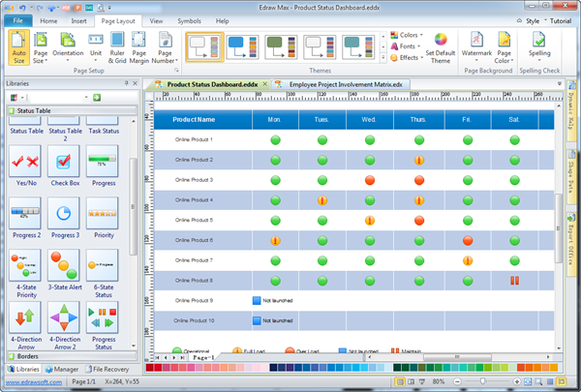Image resolution: width=581 pixels, height=392 pixels.
Task: Open the Watermark dropdown
Action: [x=475, y=48]
